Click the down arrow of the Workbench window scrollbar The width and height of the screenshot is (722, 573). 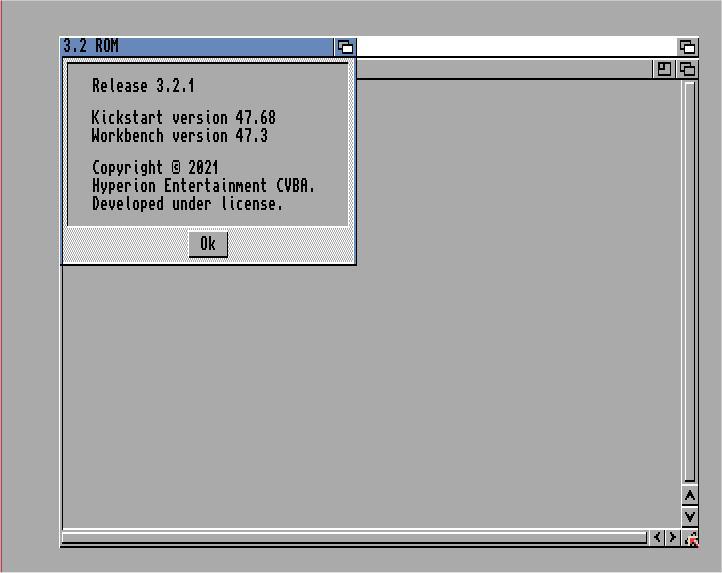click(x=690, y=516)
